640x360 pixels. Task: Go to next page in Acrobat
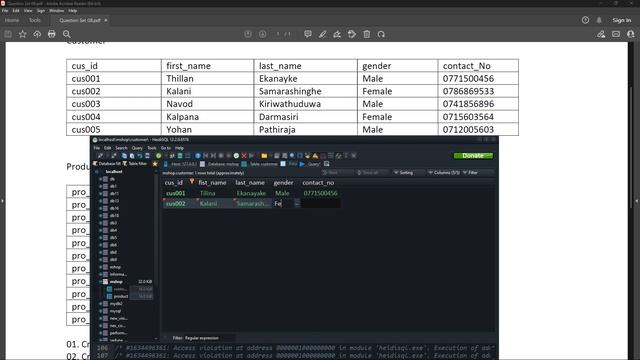coord(262,34)
